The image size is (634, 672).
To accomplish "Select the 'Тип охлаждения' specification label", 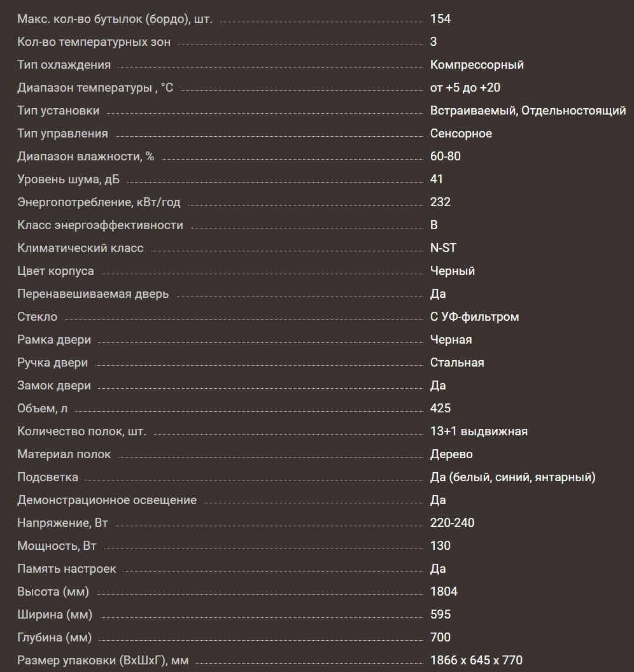I will pyautogui.click(x=64, y=65).
